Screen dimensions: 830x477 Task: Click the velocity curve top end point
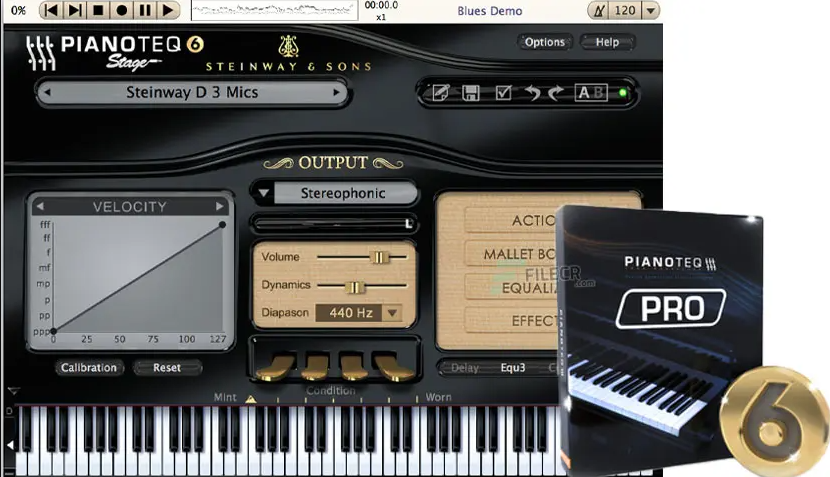tap(222, 224)
